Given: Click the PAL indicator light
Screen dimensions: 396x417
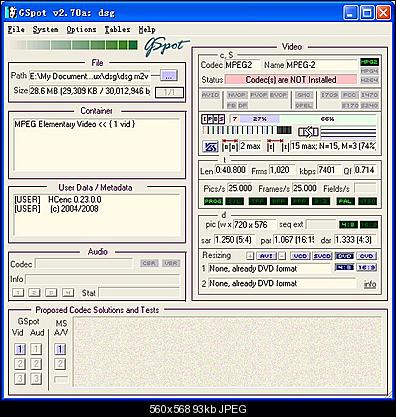Looking at the screenshot, I should (x=345, y=201).
